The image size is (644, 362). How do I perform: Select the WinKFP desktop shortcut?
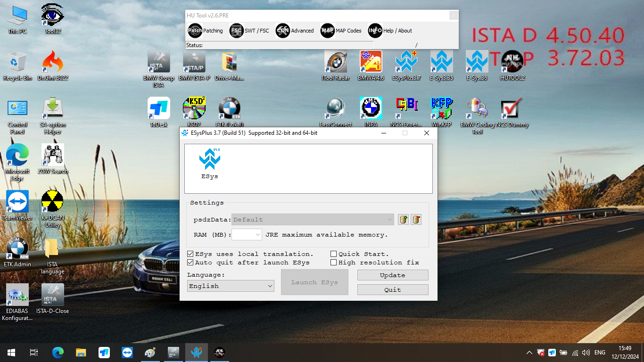(442, 112)
